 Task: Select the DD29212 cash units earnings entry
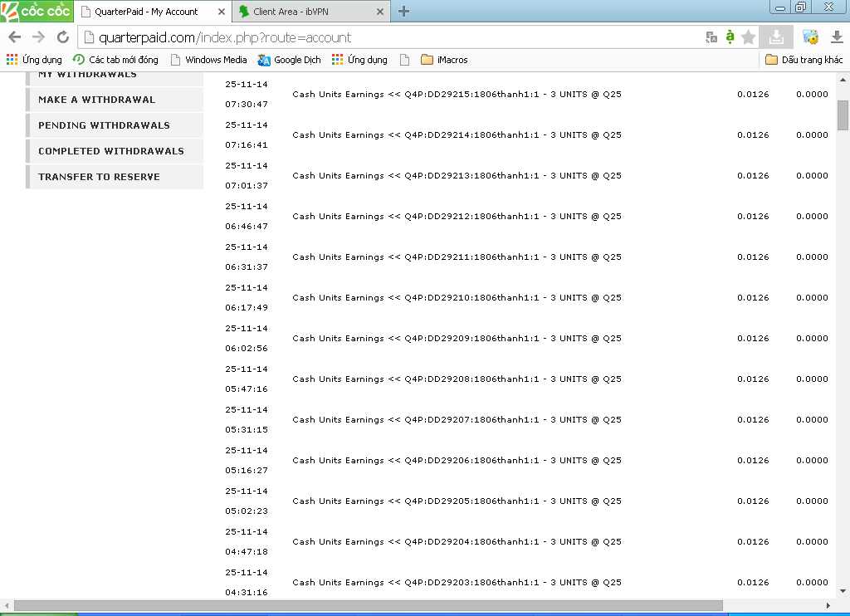coord(457,217)
